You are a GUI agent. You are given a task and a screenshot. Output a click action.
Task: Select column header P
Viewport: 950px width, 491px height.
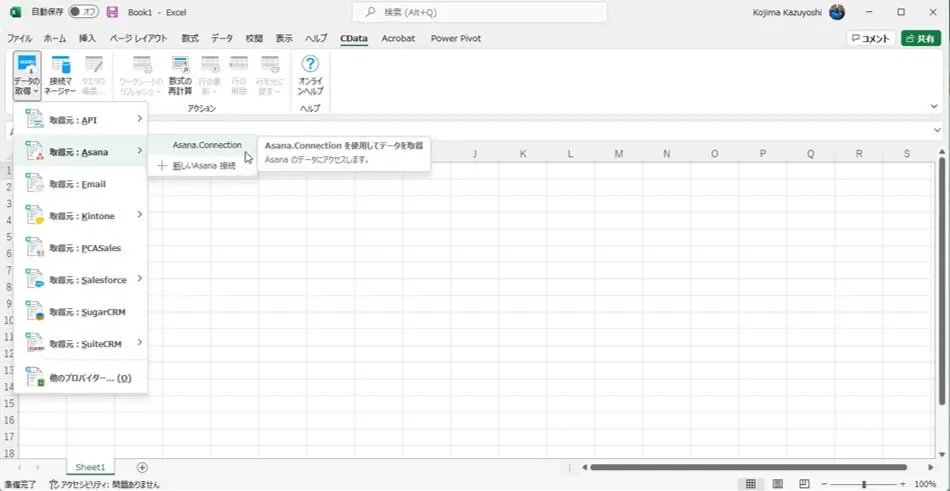763,154
